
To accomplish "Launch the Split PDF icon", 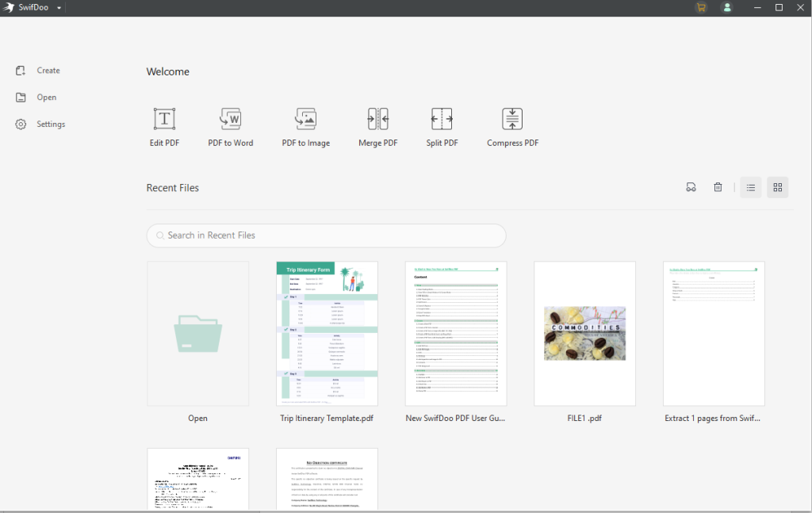I will [x=442, y=119].
